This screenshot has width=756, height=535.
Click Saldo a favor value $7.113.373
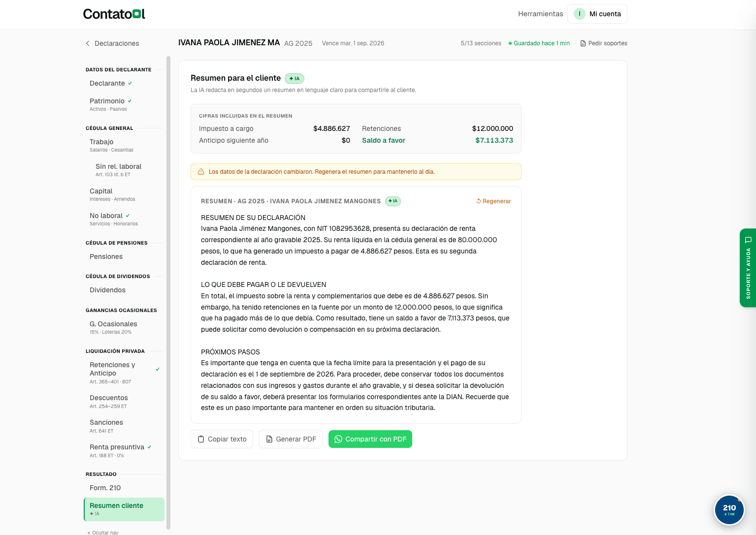tap(494, 140)
